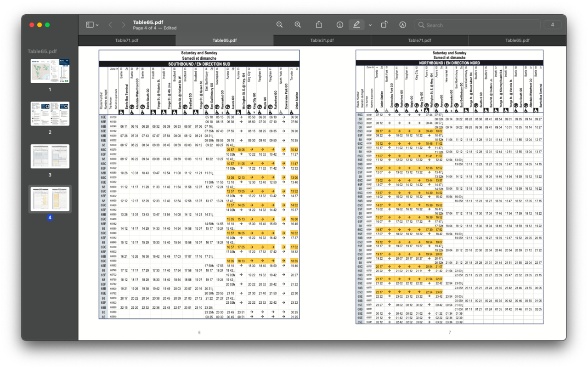This screenshot has width=588, height=369.
Task: Click the SOUTHBOUND / EN DIRECTION SUD header
Action: pyautogui.click(x=199, y=64)
